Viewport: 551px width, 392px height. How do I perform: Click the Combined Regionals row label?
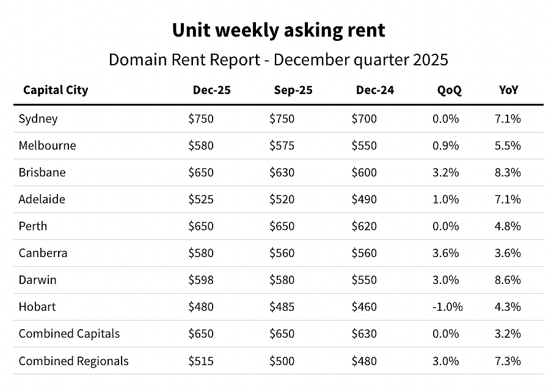pyautogui.click(x=73, y=361)
